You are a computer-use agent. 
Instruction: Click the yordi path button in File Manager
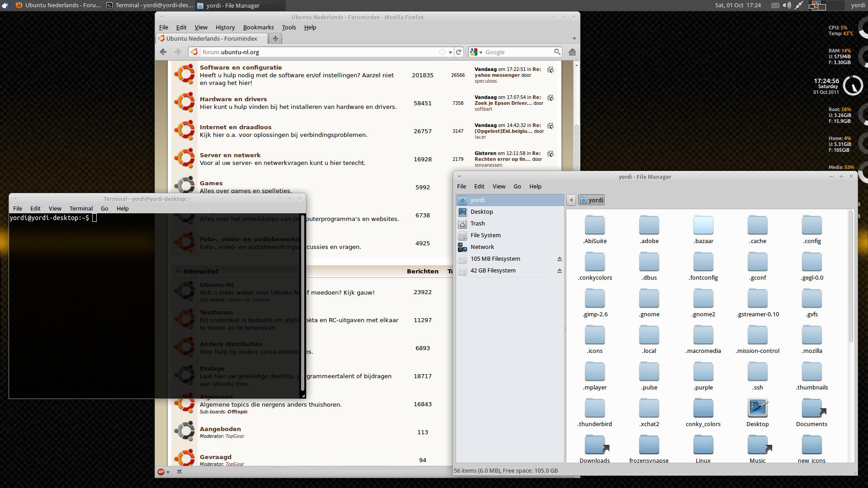(592, 200)
